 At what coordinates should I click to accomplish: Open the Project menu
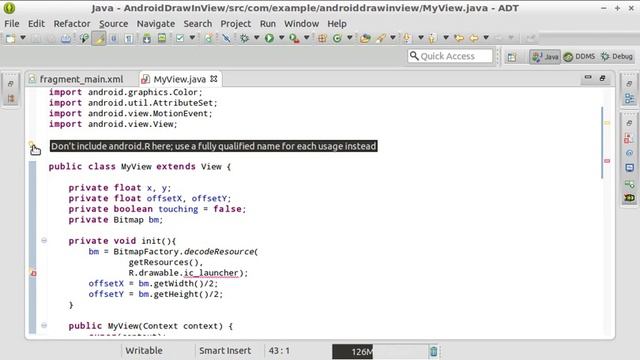tap(236, 24)
